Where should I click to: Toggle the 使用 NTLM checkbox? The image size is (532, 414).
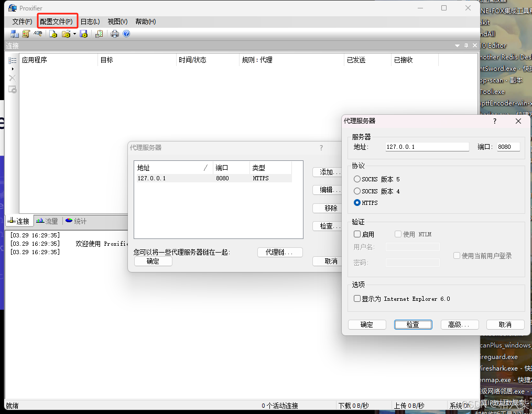click(x=398, y=234)
